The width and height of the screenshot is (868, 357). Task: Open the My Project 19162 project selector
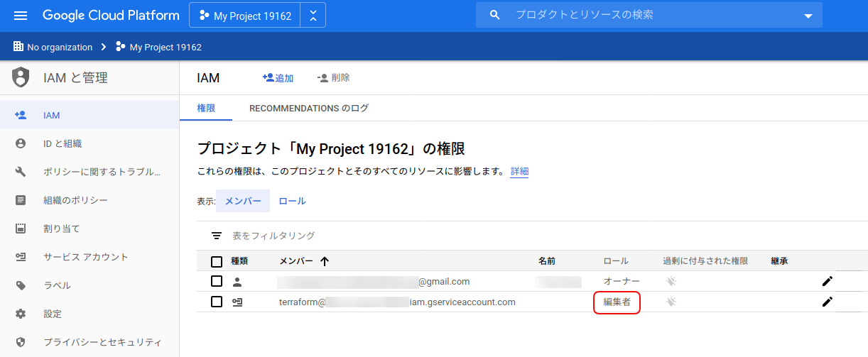tap(245, 16)
